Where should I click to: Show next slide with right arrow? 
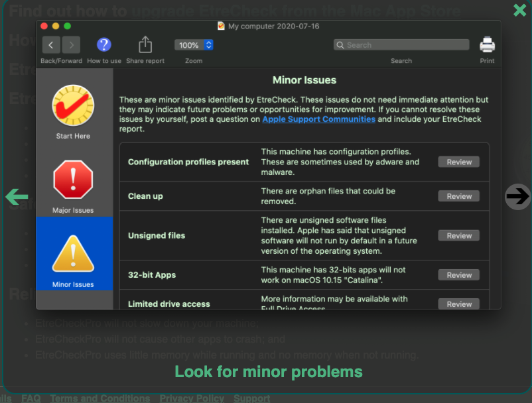[518, 197]
